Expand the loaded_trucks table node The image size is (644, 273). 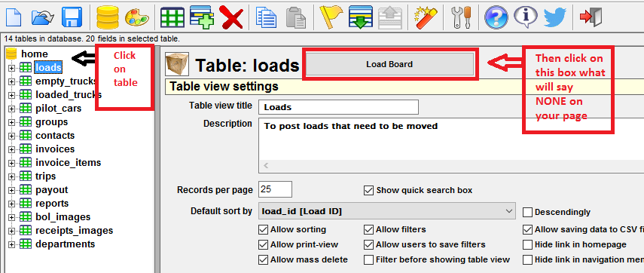(11, 95)
